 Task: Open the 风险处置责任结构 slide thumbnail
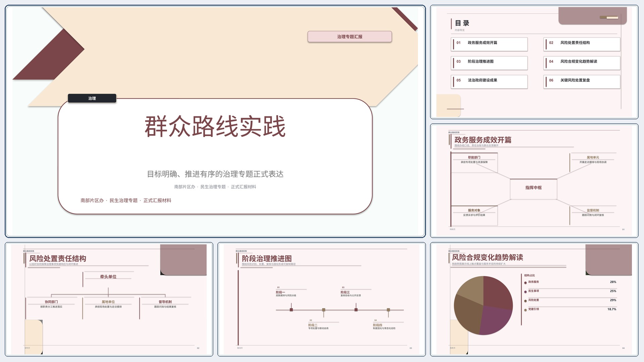click(109, 299)
